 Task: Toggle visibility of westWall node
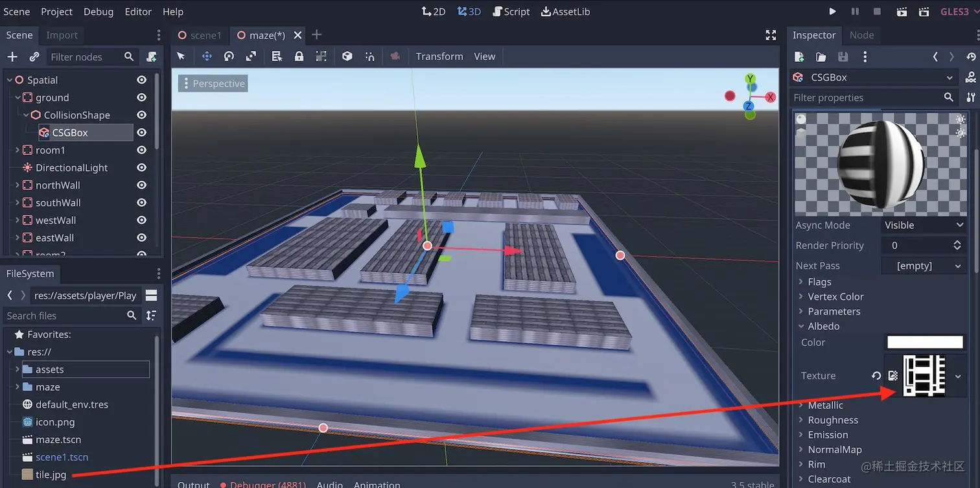(141, 220)
